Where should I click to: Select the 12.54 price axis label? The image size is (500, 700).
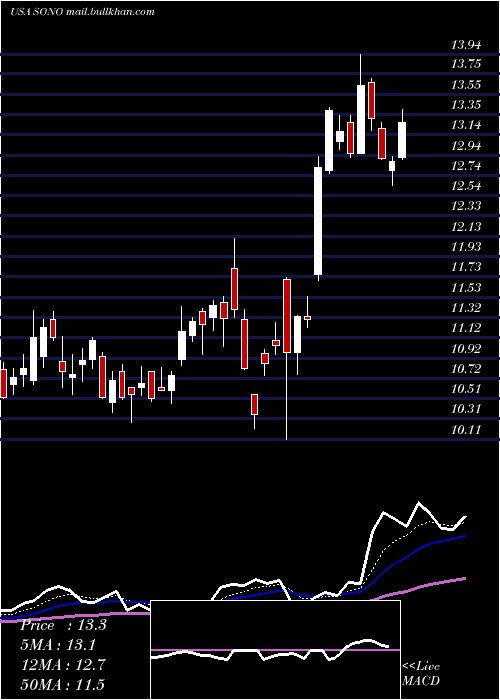point(466,185)
